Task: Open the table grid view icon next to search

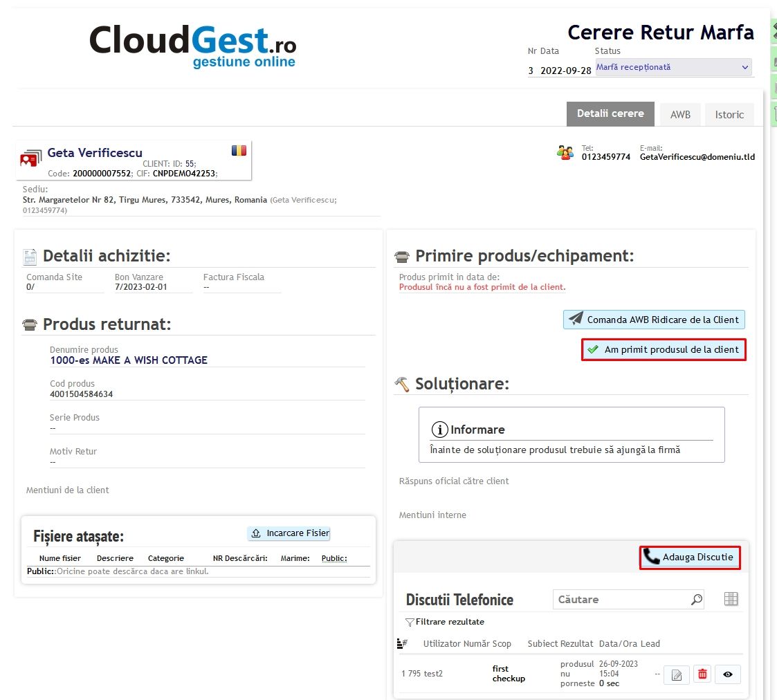Action: point(731,599)
